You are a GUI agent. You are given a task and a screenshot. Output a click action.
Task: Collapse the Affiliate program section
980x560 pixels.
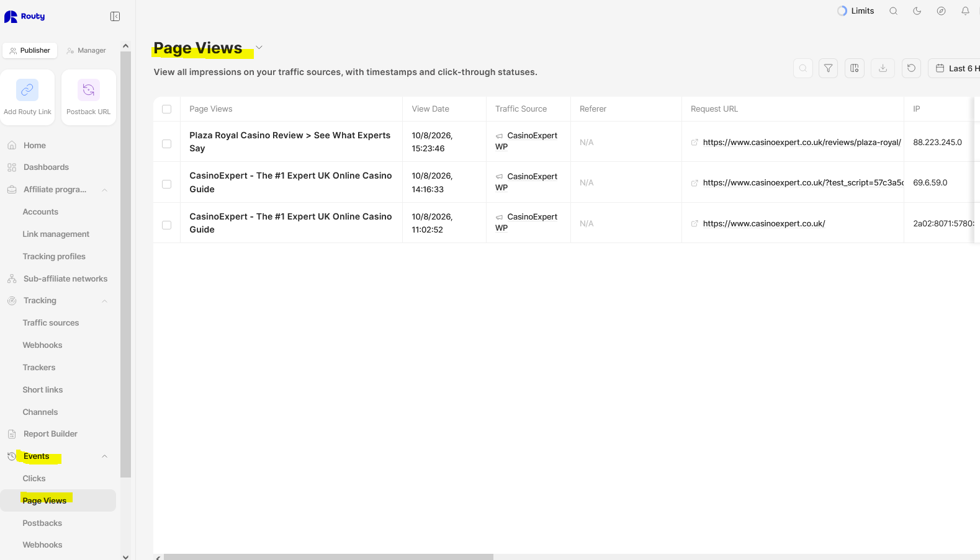[105, 190]
